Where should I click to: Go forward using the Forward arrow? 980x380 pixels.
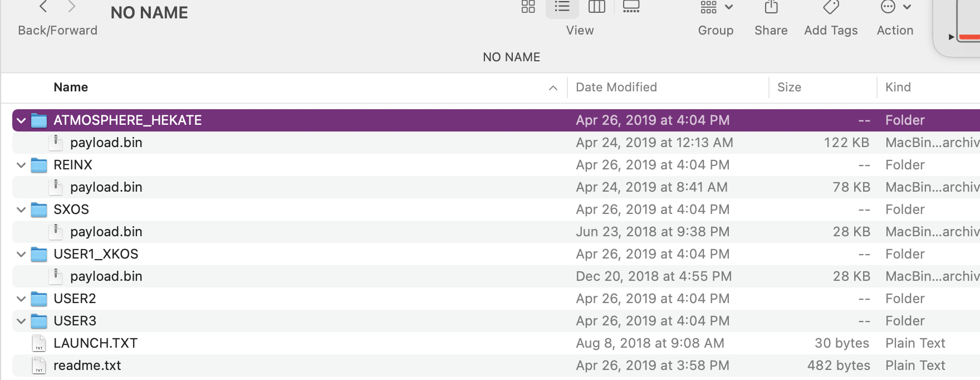click(71, 7)
